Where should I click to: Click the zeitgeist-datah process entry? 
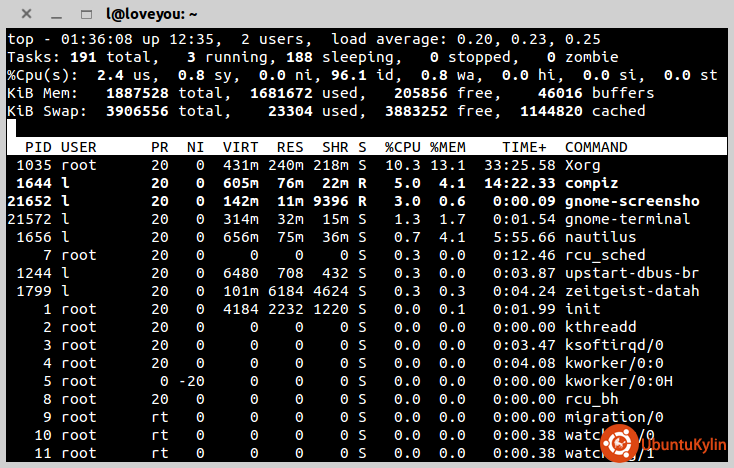pos(630,291)
